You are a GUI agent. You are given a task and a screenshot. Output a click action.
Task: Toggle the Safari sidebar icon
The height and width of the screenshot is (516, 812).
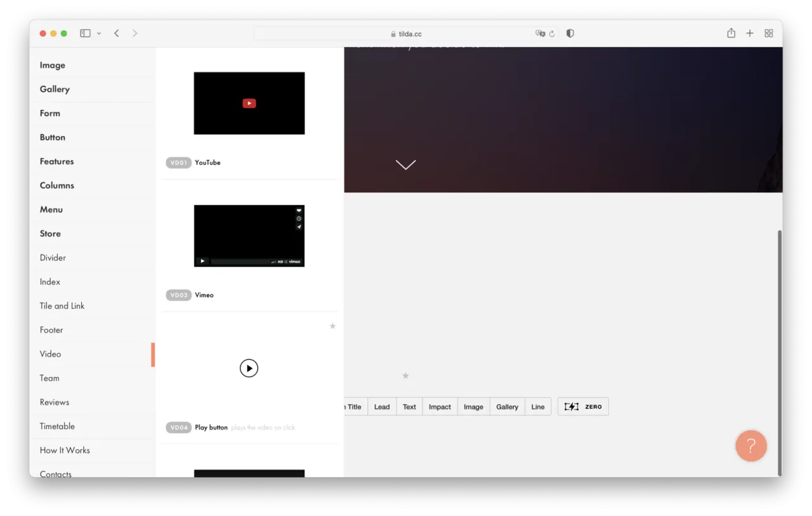[x=85, y=33]
